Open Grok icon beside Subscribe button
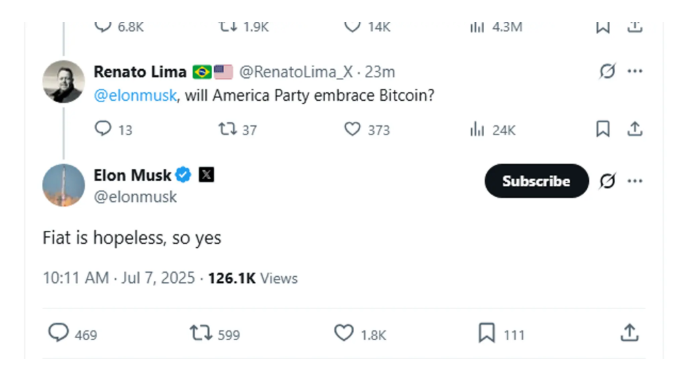Image resolution: width=683 pixels, height=371 pixels. (x=607, y=181)
